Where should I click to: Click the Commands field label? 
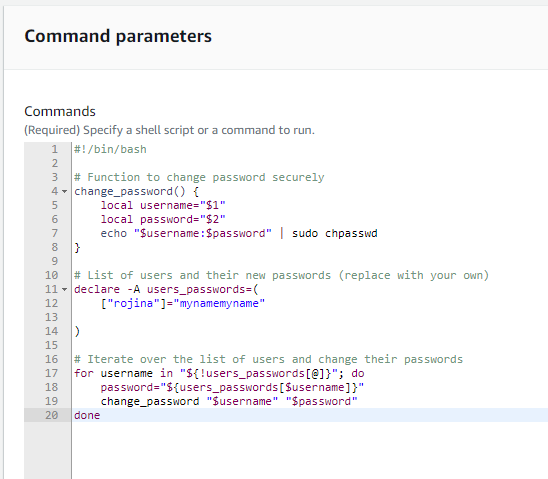60,111
